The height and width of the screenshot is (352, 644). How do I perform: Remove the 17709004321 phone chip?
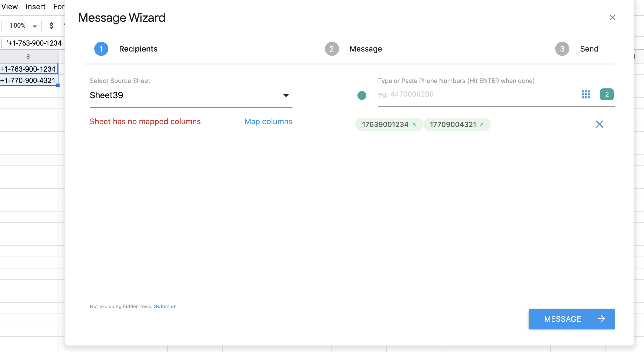pyautogui.click(x=482, y=124)
